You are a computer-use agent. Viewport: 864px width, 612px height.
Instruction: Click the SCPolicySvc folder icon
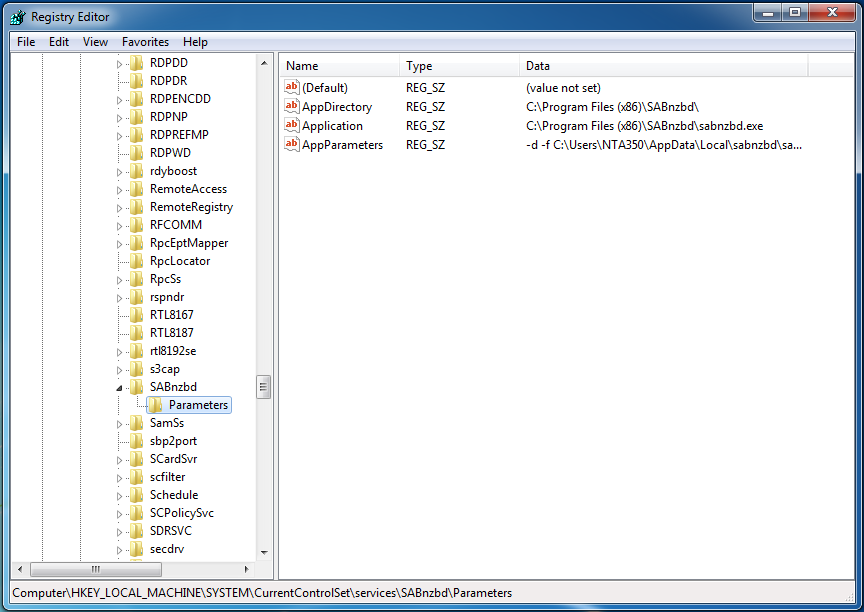[137, 513]
